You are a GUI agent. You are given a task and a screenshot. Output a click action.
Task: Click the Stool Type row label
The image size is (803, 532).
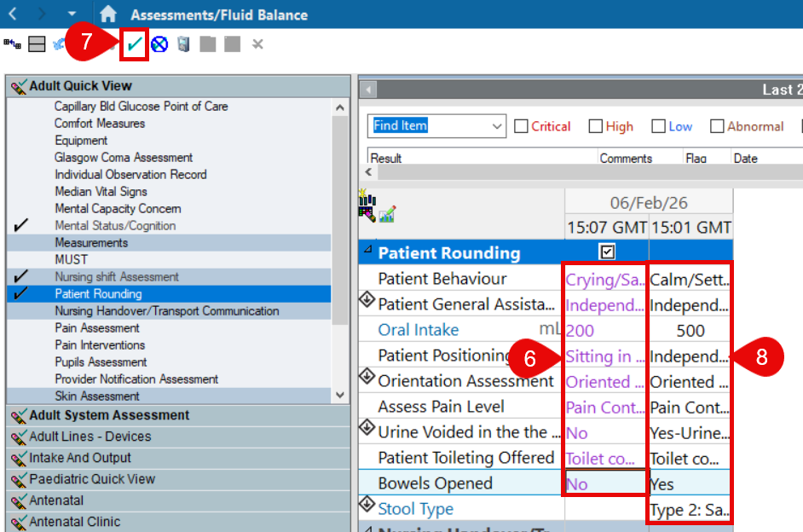pyautogui.click(x=415, y=509)
